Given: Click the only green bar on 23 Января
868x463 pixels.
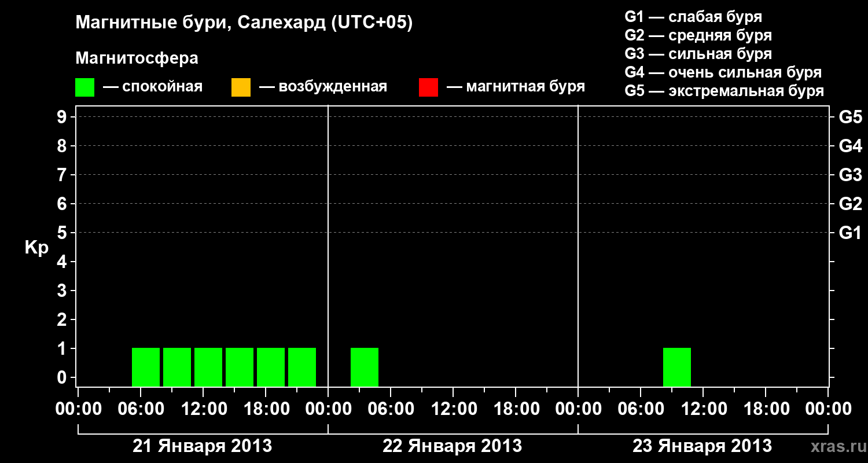Looking at the screenshot, I should pos(677,367).
